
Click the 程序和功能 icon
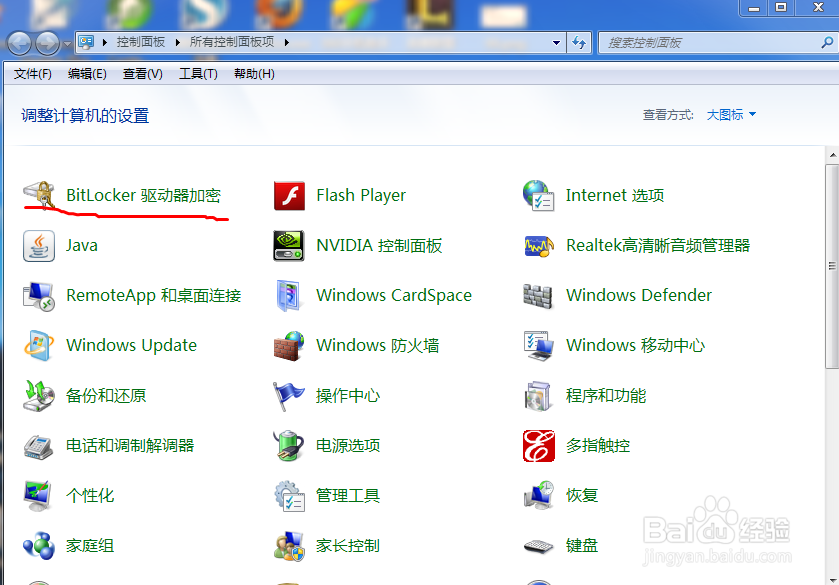point(538,396)
